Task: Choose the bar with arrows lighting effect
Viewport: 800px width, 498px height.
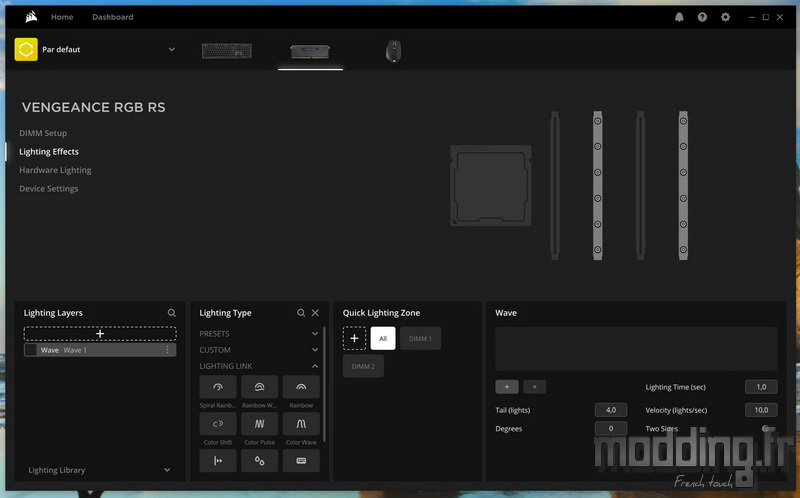Action: click(x=218, y=461)
